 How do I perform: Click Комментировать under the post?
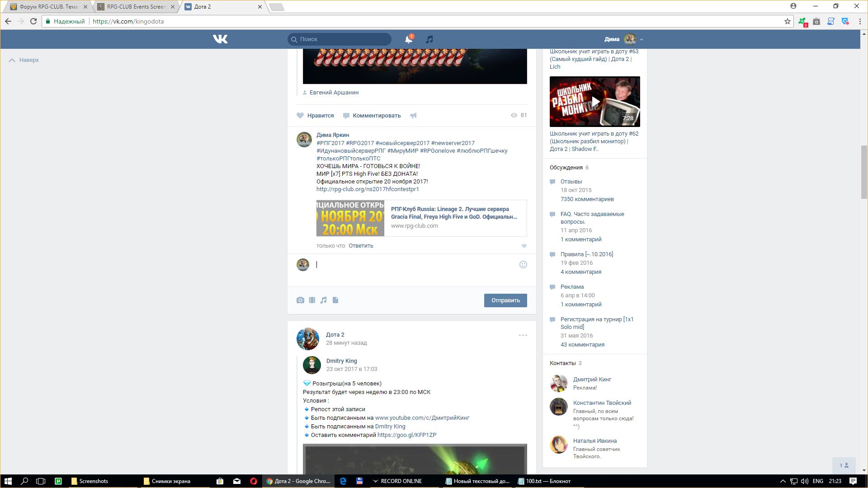(x=372, y=116)
